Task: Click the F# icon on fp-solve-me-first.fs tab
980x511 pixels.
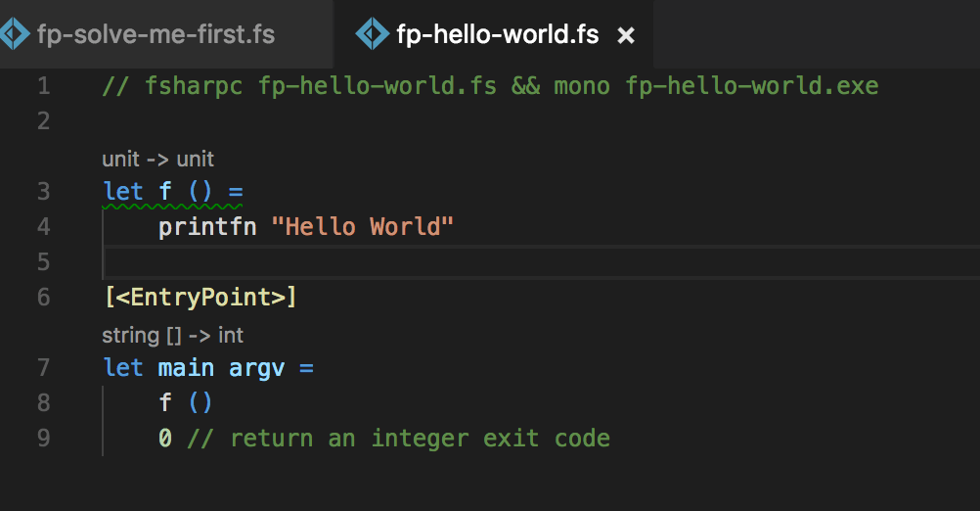Action: coord(14,35)
